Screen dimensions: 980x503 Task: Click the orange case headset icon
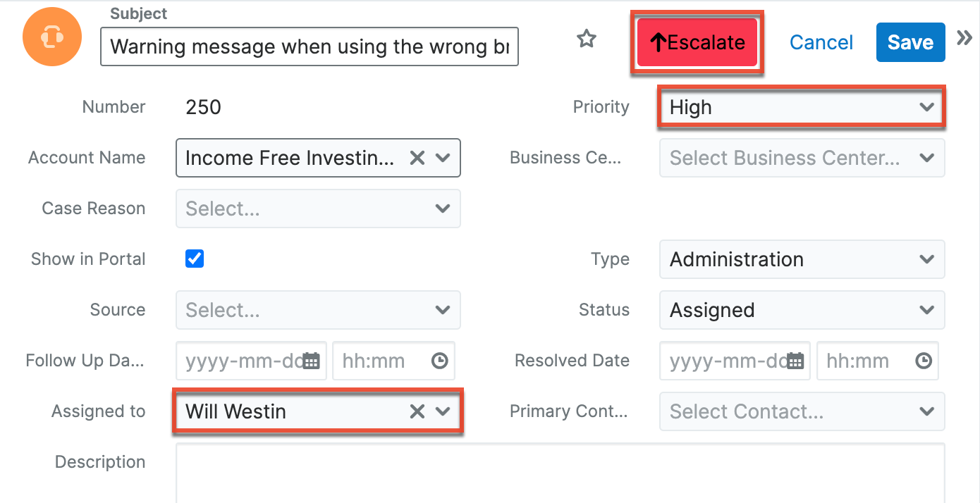(x=52, y=36)
